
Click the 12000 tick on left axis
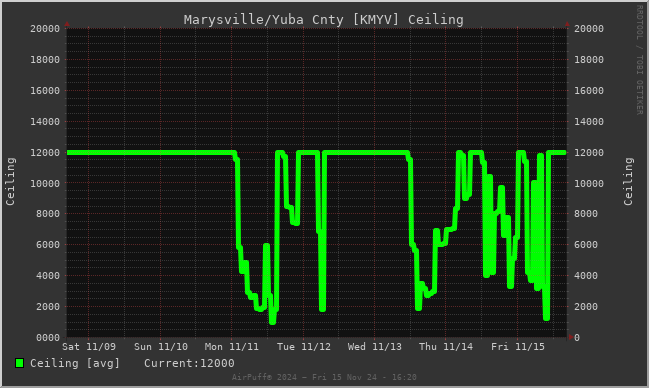[45, 153]
